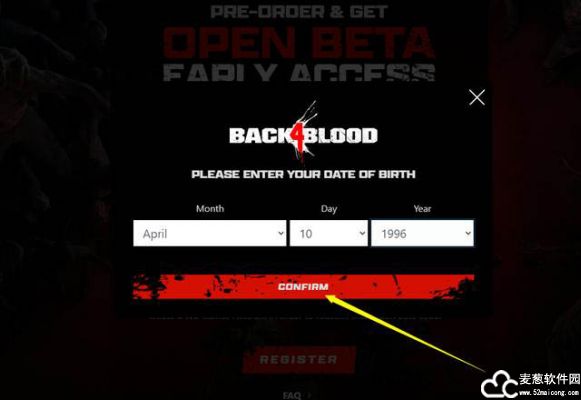Image resolution: width=581 pixels, height=400 pixels.
Task: Click the dimmed Register button
Action: [x=299, y=360]
